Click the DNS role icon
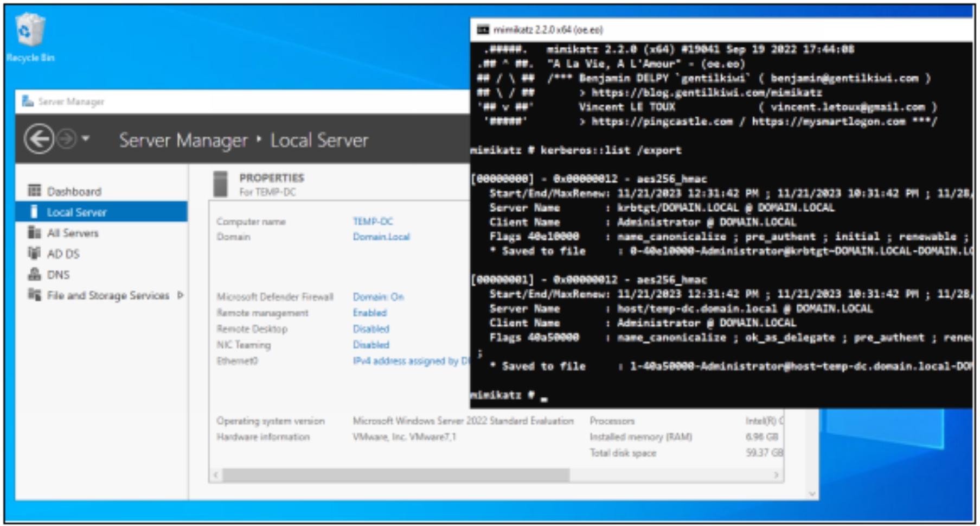The image size is (980, 526). (34, 275)
